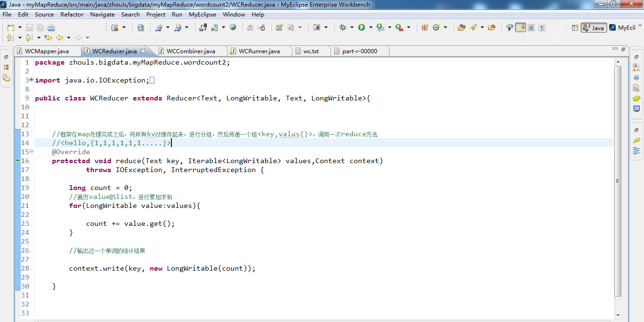Image resolution: width=644 pixels, height=322 pixels.
Task: Click the Capture screenshot camera icon
Action: 316,27
